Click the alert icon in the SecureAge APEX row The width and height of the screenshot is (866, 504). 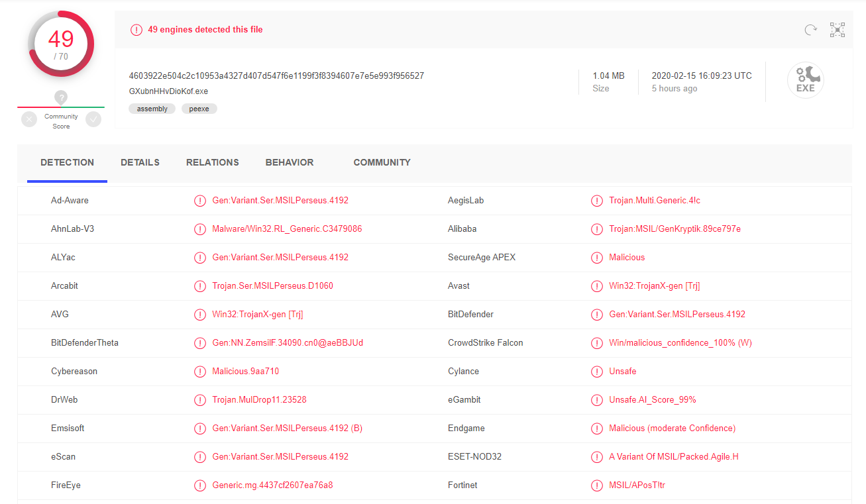[597, 258]
